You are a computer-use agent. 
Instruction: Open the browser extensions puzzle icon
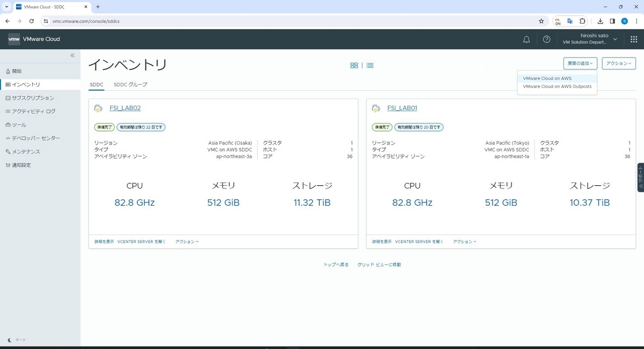pyautogui.click(x=583, y=21)
